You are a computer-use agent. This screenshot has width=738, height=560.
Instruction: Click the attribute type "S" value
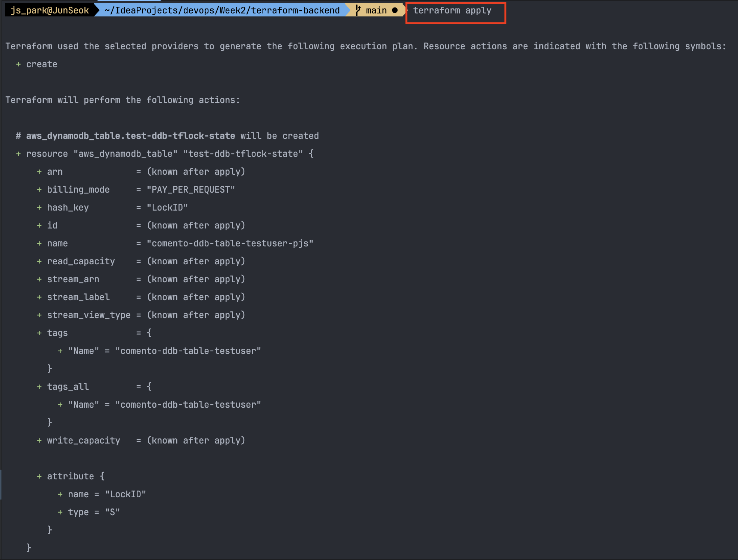click(x=112, y=512)
